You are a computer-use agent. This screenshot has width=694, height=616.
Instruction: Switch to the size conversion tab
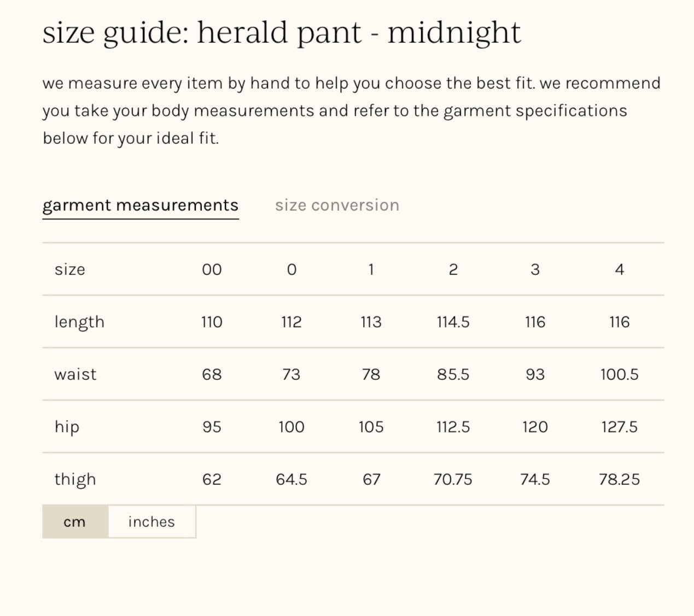(x=337, y=205)
